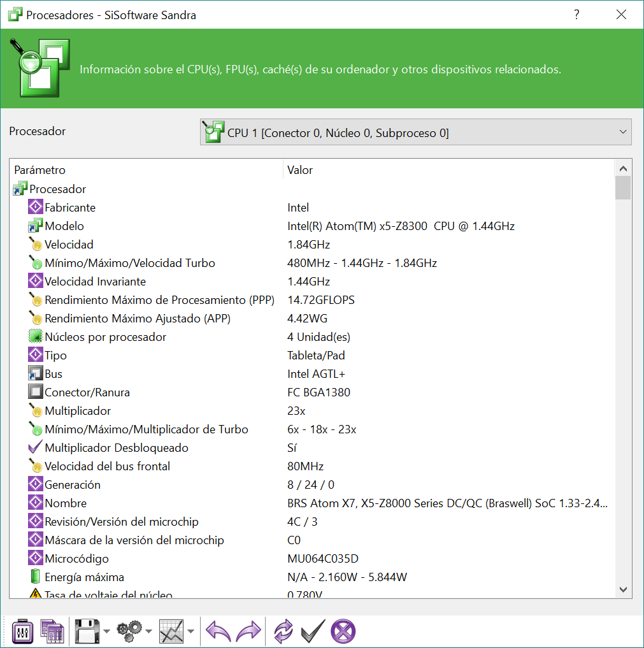644x648 pixels.
Task: Click the Parámetro column header
Action: 147,170
